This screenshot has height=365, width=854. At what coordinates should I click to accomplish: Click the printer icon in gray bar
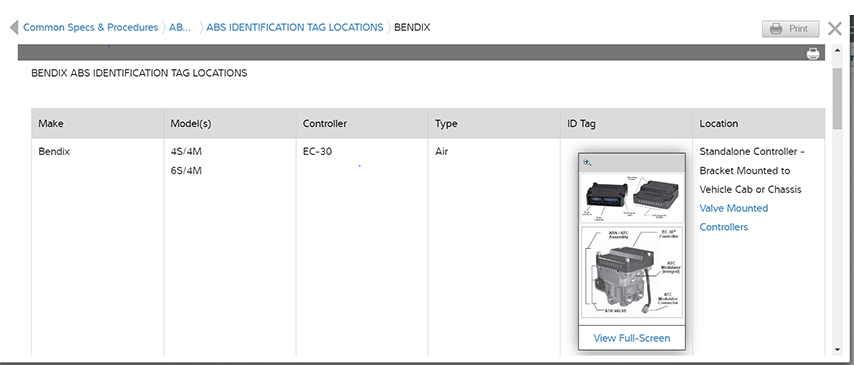pyautogui.click(x=813, y=53)
